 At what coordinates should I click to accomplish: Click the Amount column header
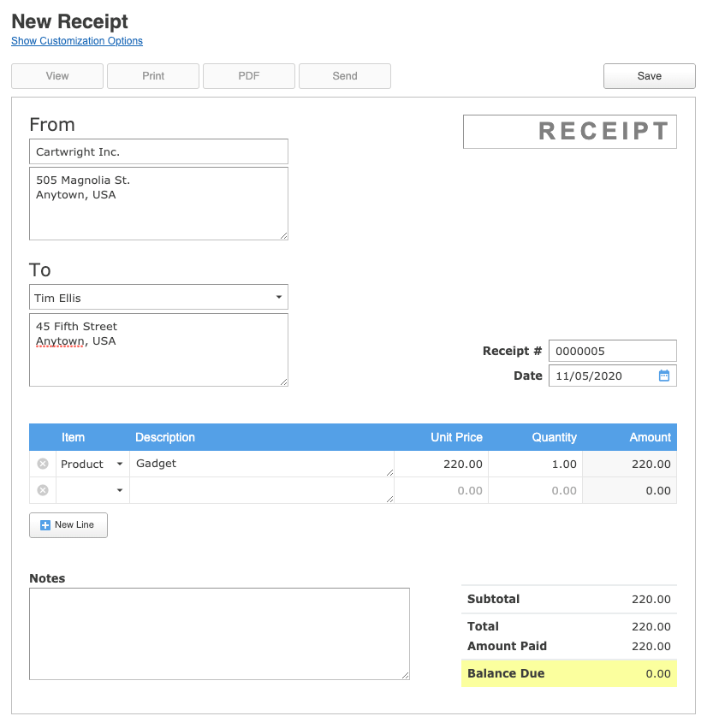coord(650,437)
